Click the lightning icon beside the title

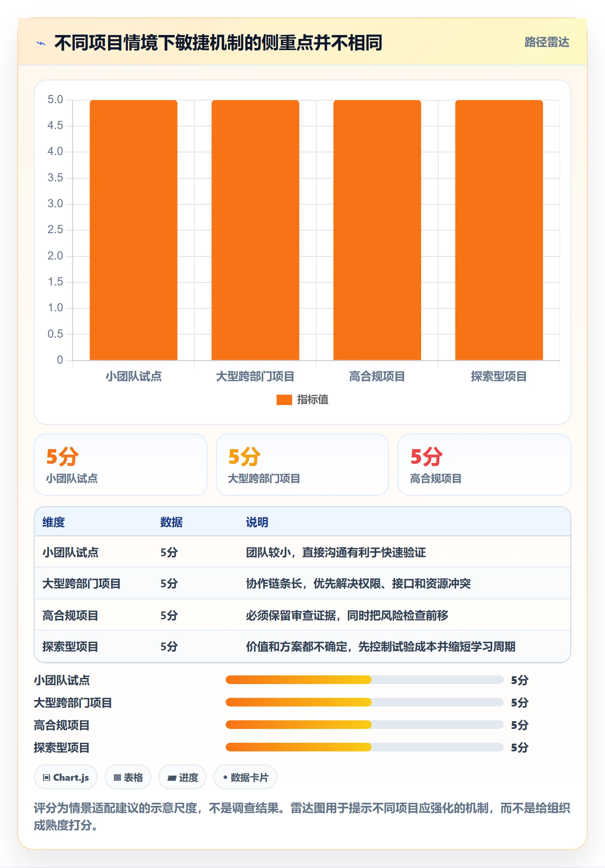click(x=41, y=43)
